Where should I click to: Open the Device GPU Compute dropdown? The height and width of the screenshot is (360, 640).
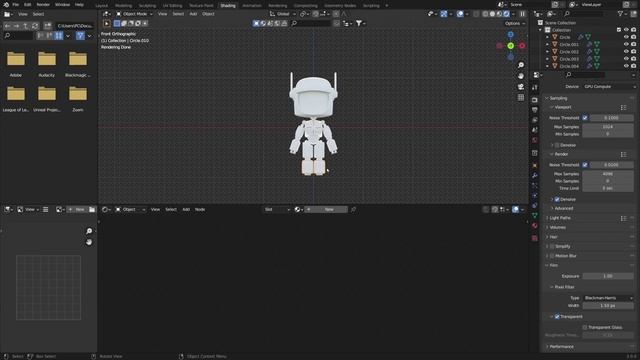point(610,87)
